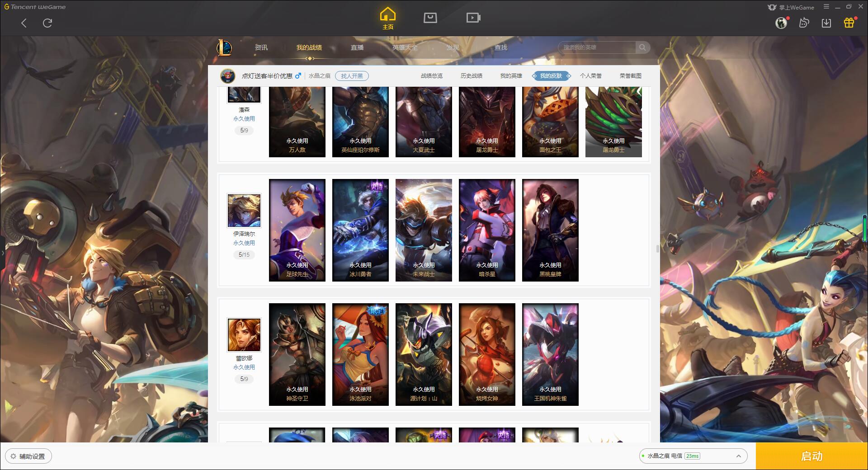This screenshot has height=470, width=868.
Task: Focus the hero search field
Action: pos(597,47)
